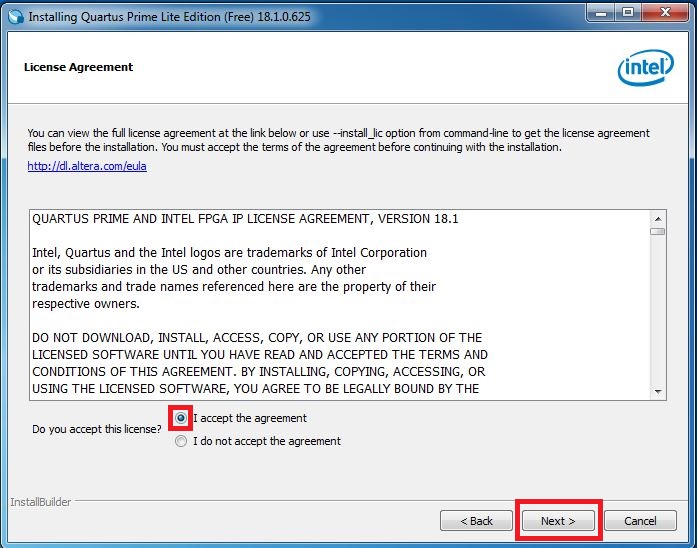697x548 pixels.
Task: Click the "Intel, Quartus and the Intel logos" line
Action: pyautogui.click(x=229, y=252)
